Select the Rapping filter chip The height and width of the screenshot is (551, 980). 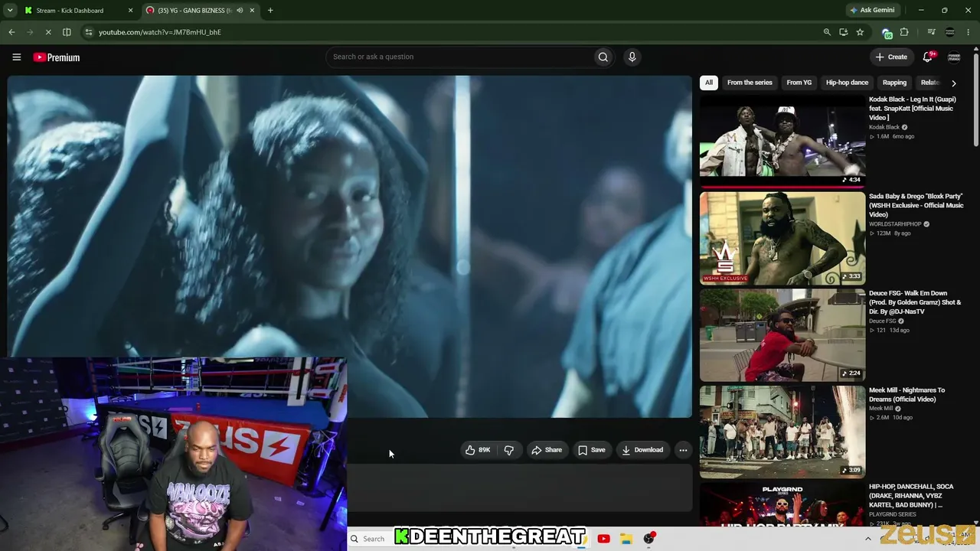pos(894,83)
